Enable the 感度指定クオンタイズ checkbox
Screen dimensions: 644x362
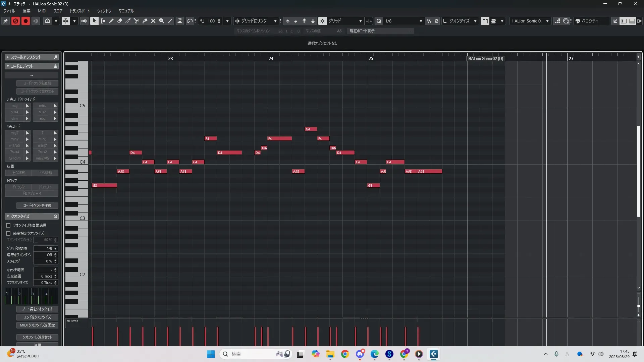click(8, 233)
